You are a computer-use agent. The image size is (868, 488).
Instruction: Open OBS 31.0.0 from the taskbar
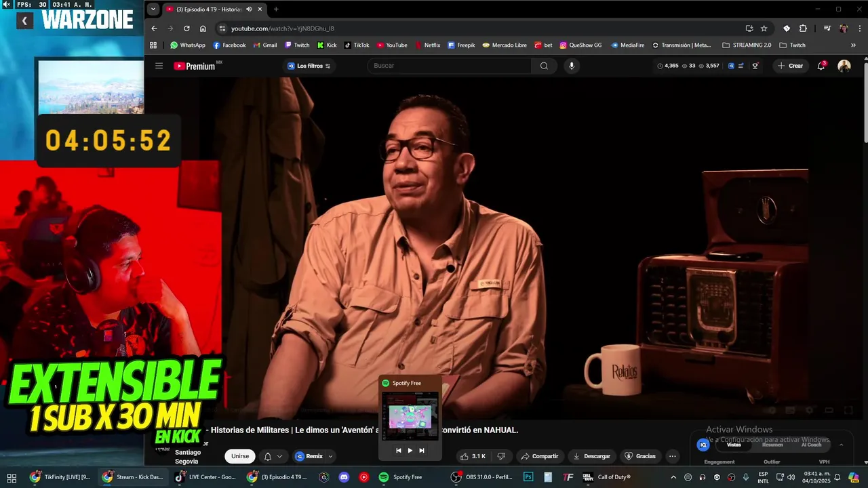coord(483,477)
